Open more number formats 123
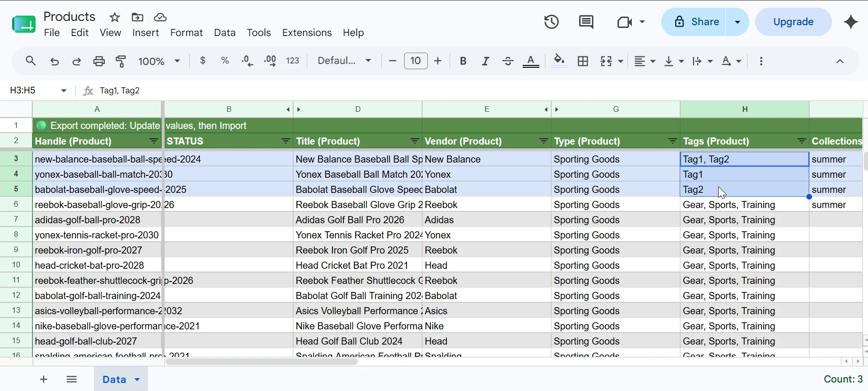The image size is (868, 391). point(293,61)
